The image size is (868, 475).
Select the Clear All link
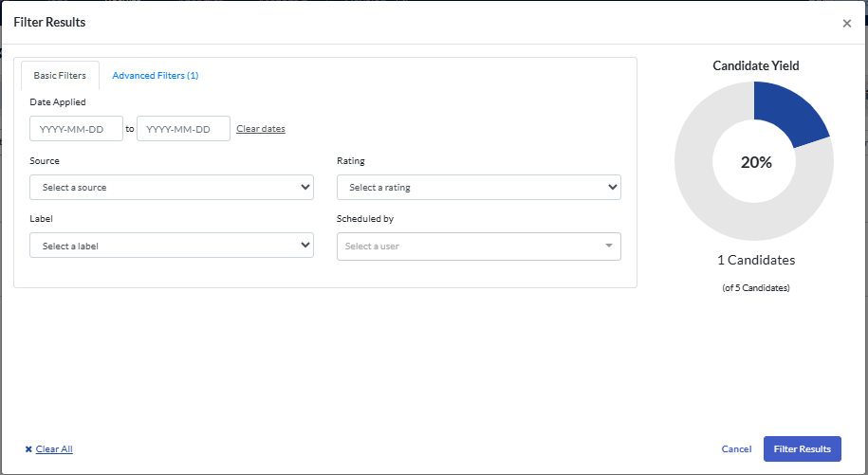pos(54,449)
